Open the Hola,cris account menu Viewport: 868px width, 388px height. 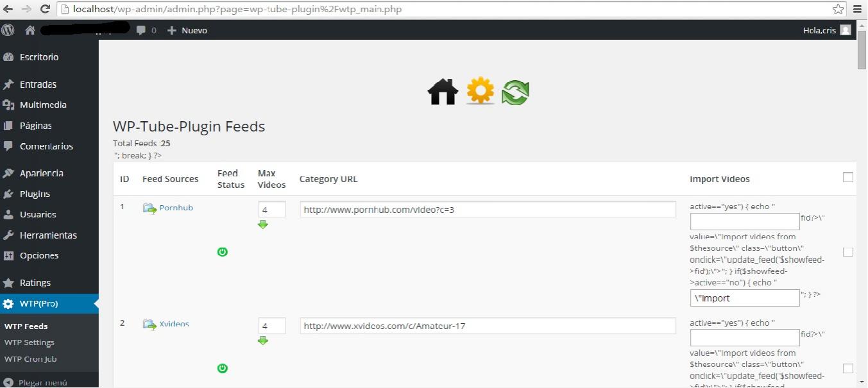coord(827,30)
